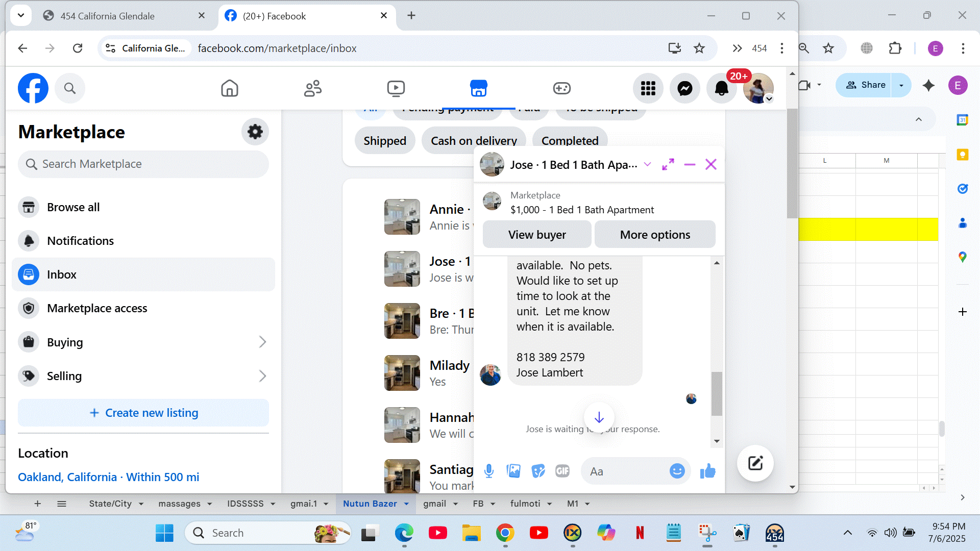Attach a photo in the chat

[x=513, y=471]
